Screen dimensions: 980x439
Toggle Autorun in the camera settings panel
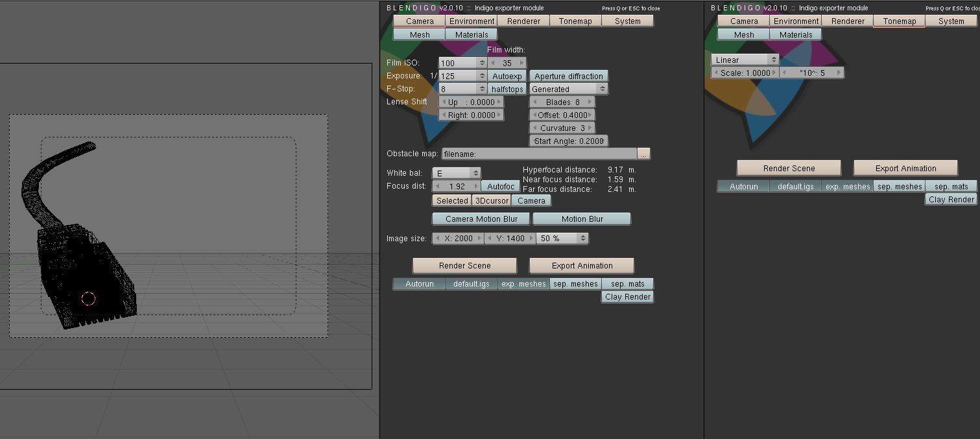point(419,283)
